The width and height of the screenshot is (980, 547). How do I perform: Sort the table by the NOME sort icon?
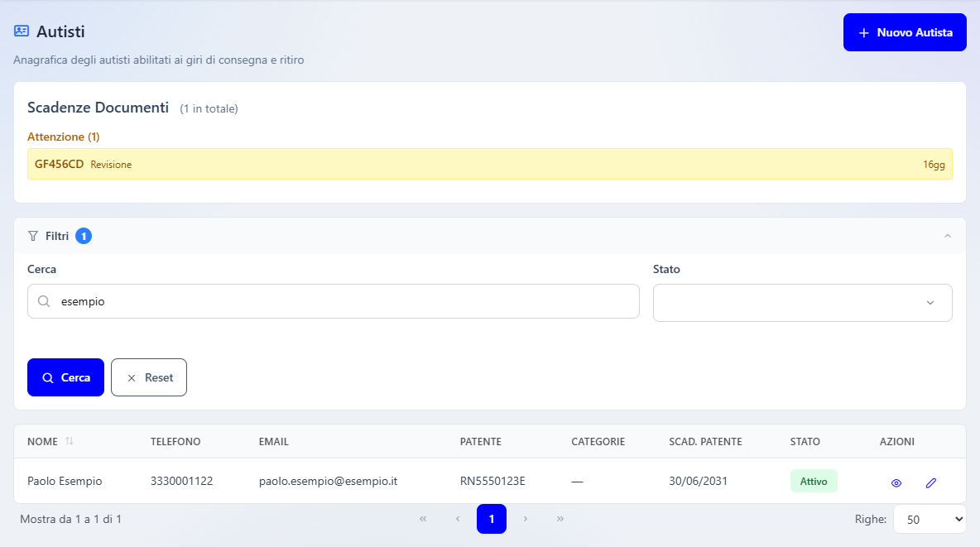point(70,441)
